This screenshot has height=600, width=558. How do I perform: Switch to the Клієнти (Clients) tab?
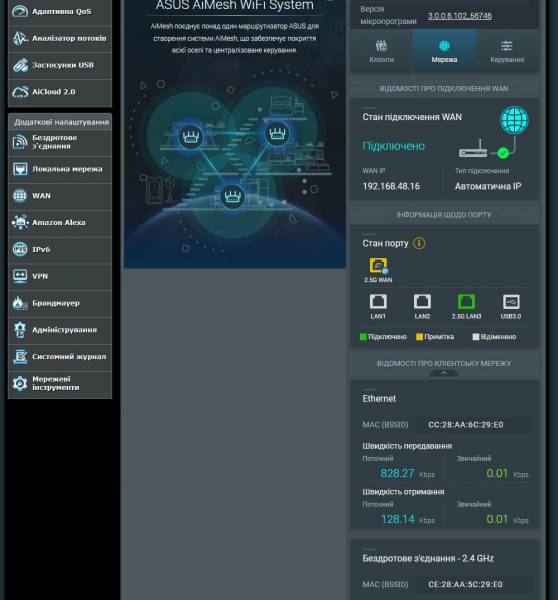tap(381, 51)
